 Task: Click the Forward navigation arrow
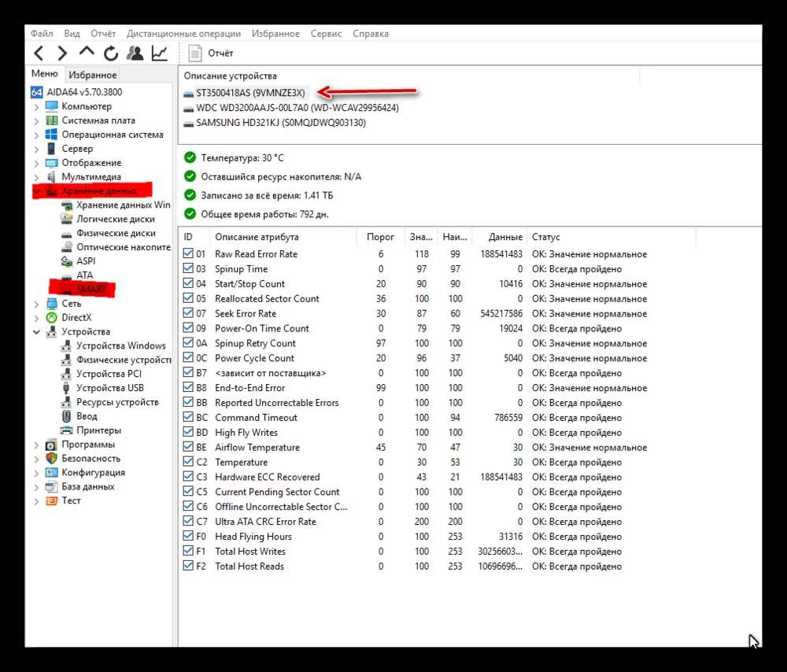pyautogui.click(x=61, y=54)
